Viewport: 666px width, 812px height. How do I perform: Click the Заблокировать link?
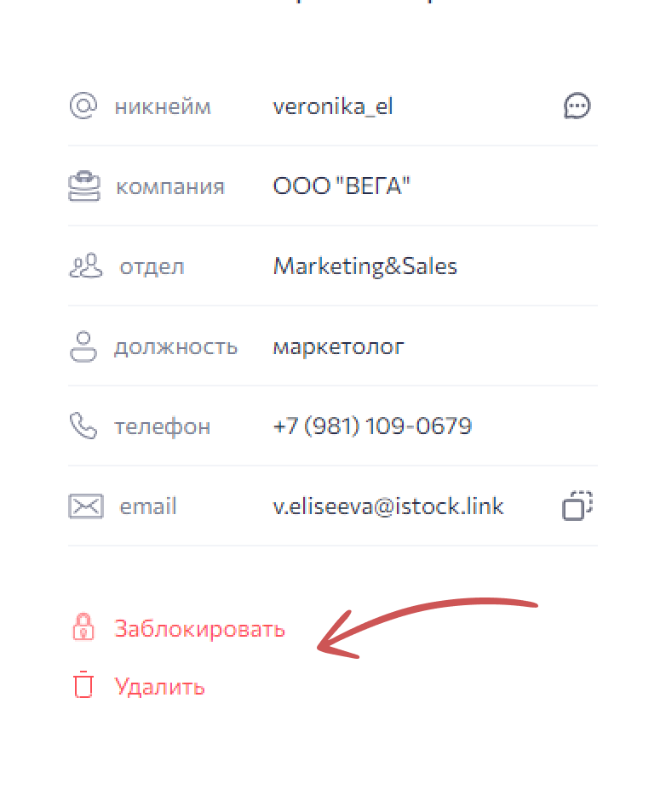click(x=199, y=629)
